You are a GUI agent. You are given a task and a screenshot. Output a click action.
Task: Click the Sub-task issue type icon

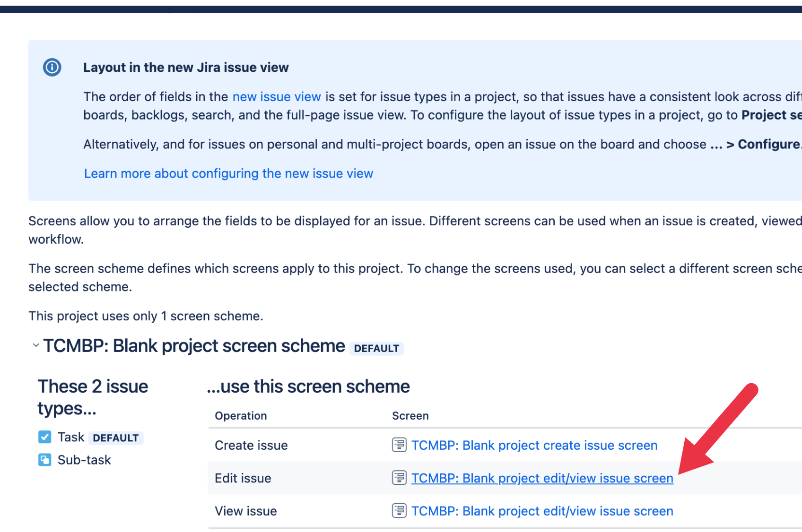pos(44,460)
